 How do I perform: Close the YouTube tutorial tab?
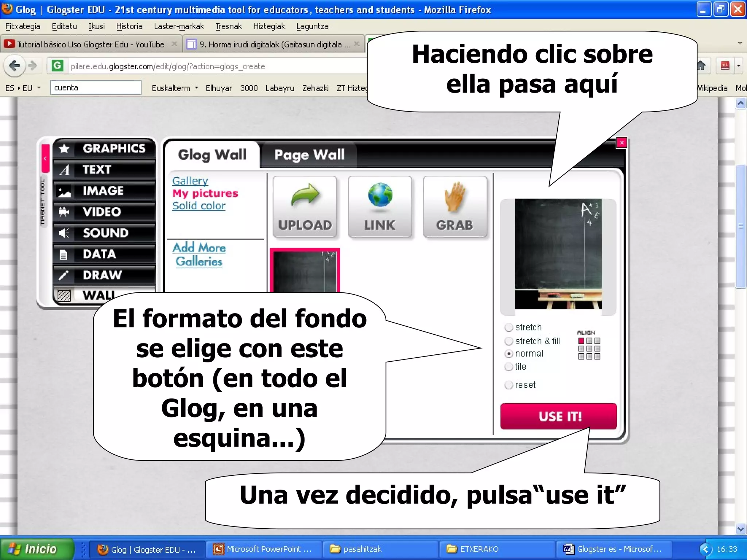coord(174,44)
